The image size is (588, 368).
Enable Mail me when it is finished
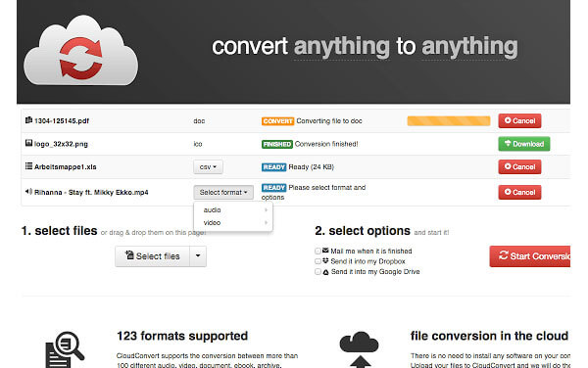coord(318,251)
